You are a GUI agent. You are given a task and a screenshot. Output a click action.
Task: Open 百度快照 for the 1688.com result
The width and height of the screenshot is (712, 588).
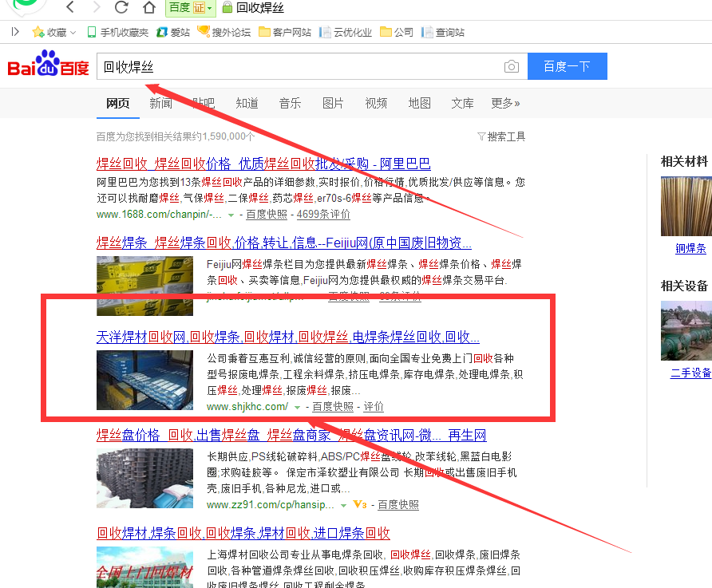266,215
